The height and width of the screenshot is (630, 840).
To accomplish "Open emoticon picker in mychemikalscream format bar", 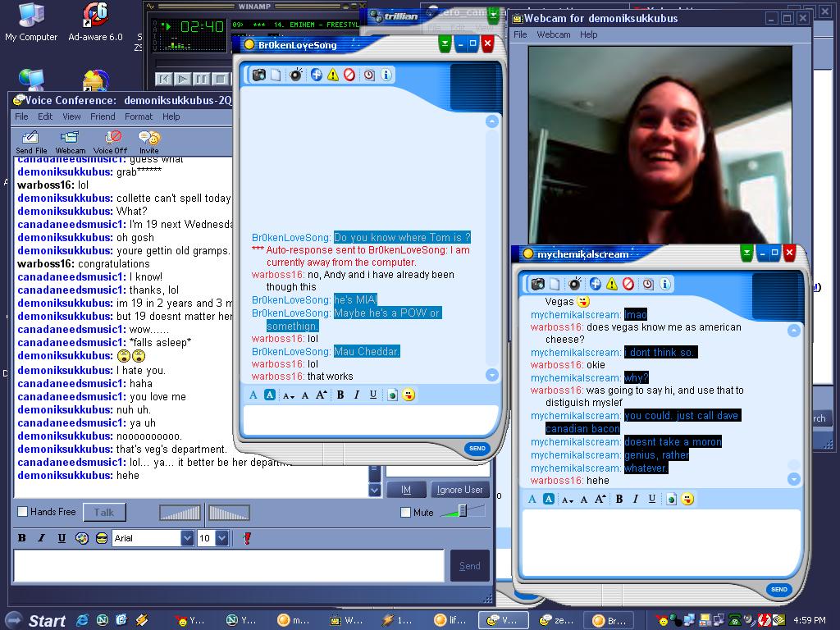I will point(687,499).
